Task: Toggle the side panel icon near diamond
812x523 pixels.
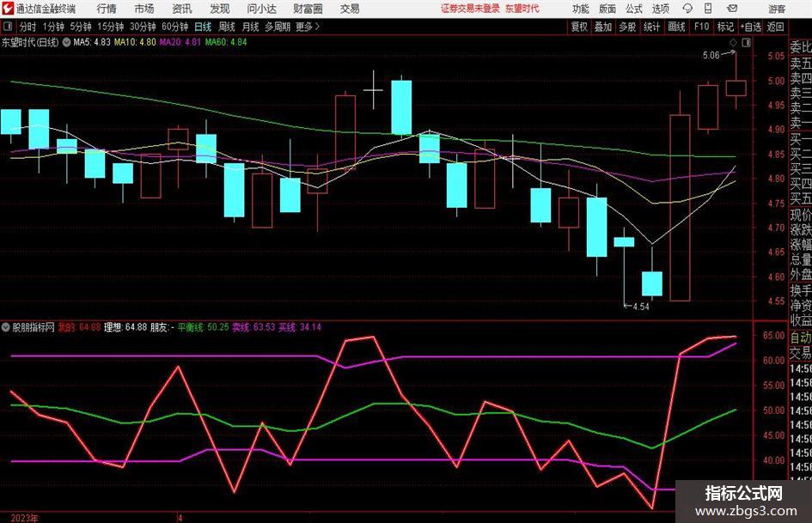Action: tap(746, 42)
